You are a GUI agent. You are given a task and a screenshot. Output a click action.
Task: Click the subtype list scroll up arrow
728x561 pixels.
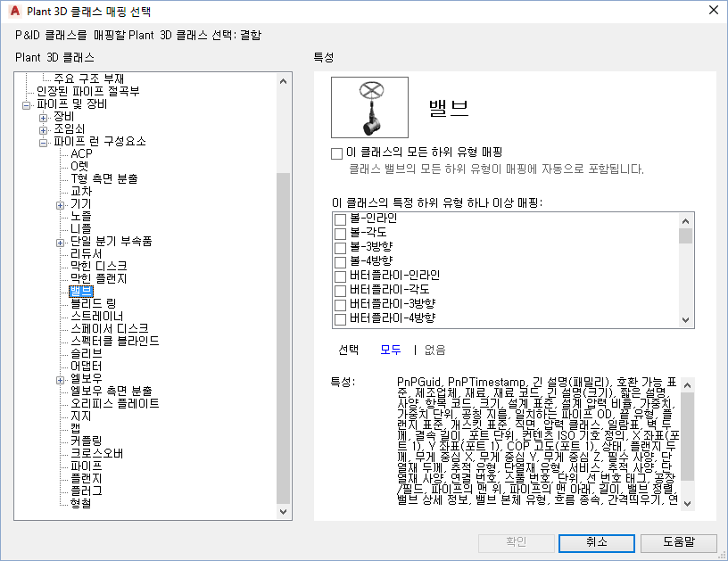click(686, 221)
